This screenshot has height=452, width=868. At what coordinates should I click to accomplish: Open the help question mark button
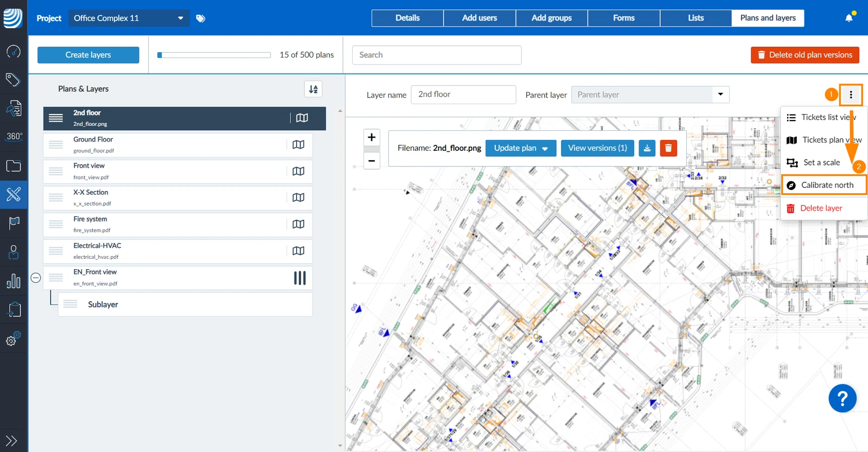pos(843,399)
